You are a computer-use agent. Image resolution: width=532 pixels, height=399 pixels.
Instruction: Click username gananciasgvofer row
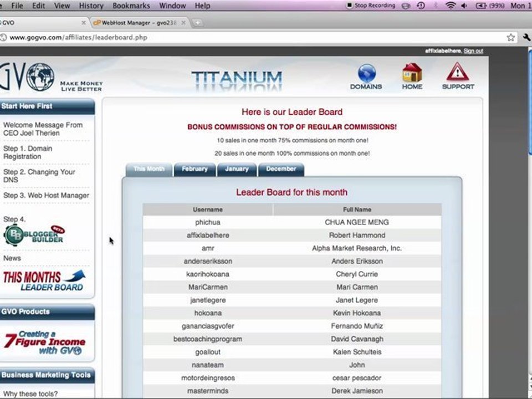point(208,326)
